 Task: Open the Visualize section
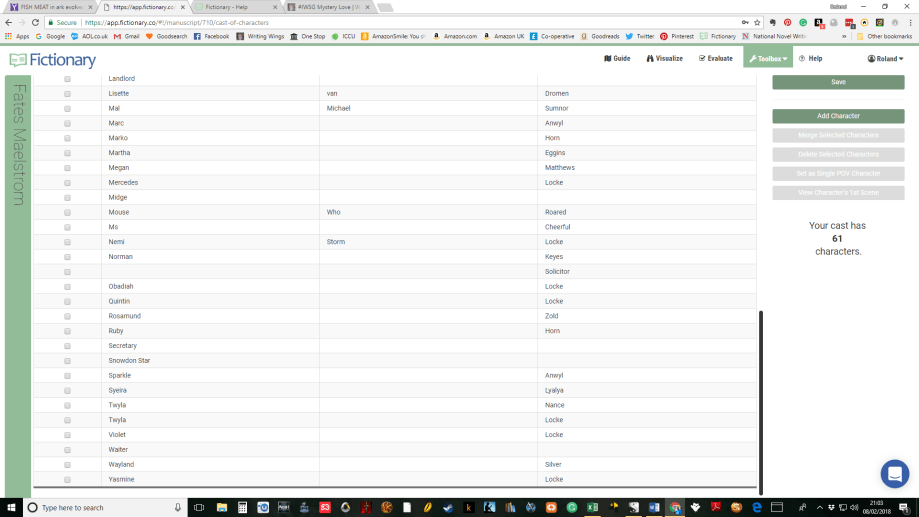tap(665, 59)
